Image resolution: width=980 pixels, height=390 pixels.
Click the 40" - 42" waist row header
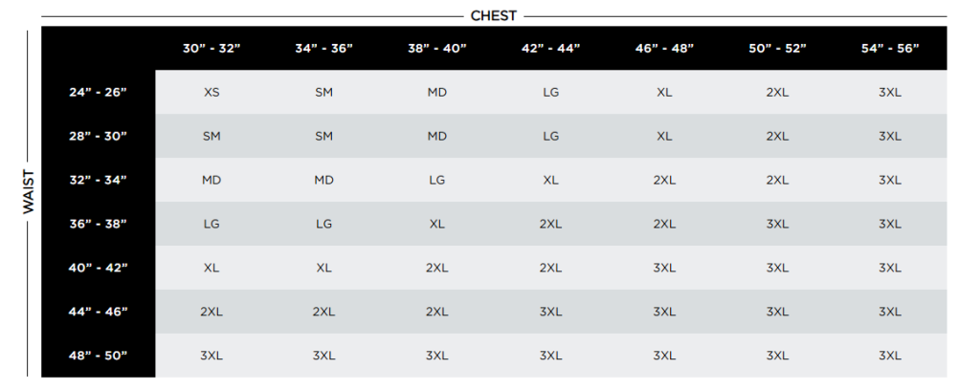(x=98, y=268)
